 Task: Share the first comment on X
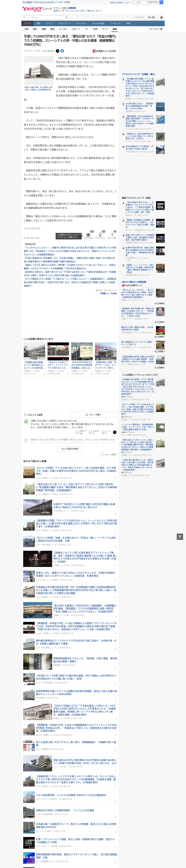click(x=115, y=432)
